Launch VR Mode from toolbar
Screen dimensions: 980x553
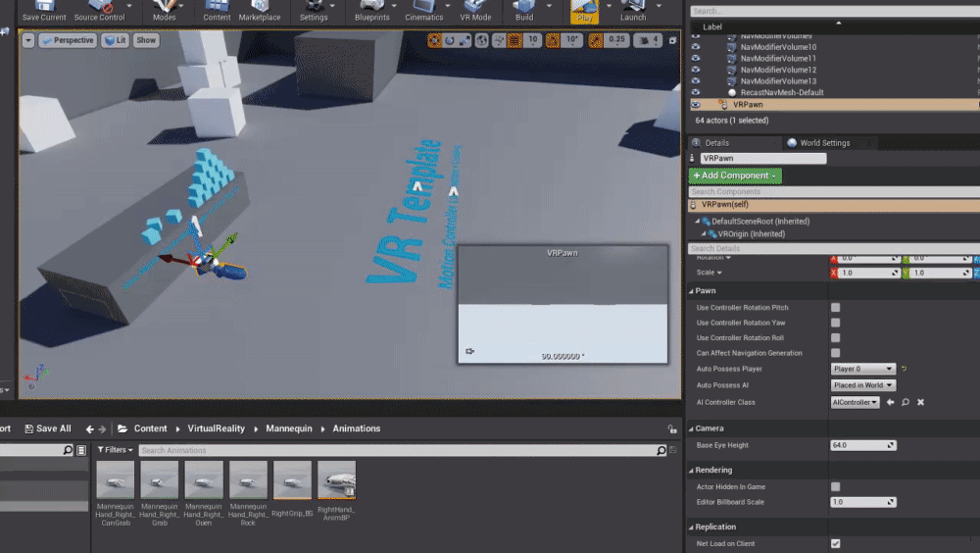[475, 11]
